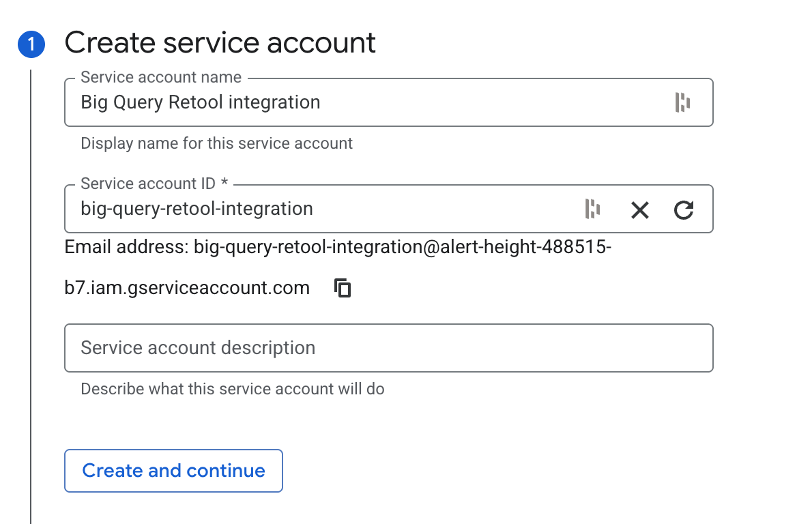
Task: Select 'Describe what this service account will do' hint
Action: click(x=233, y=389)
